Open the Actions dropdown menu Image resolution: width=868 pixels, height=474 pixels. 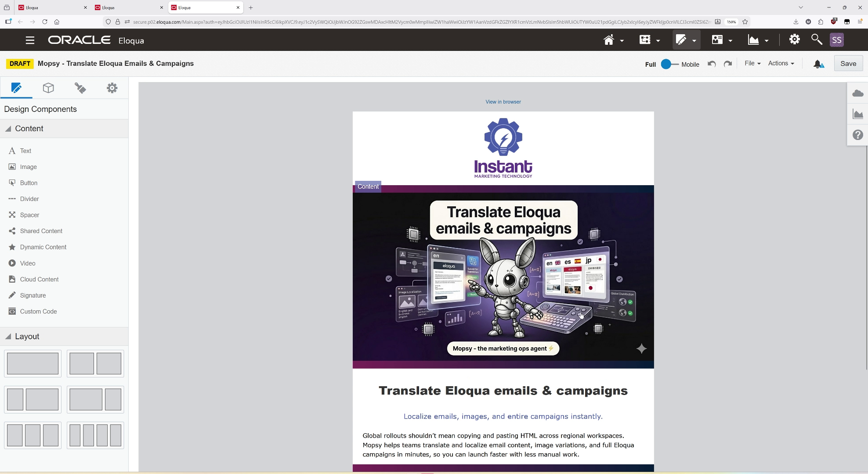pyautogui.click(x=781, y=64)
